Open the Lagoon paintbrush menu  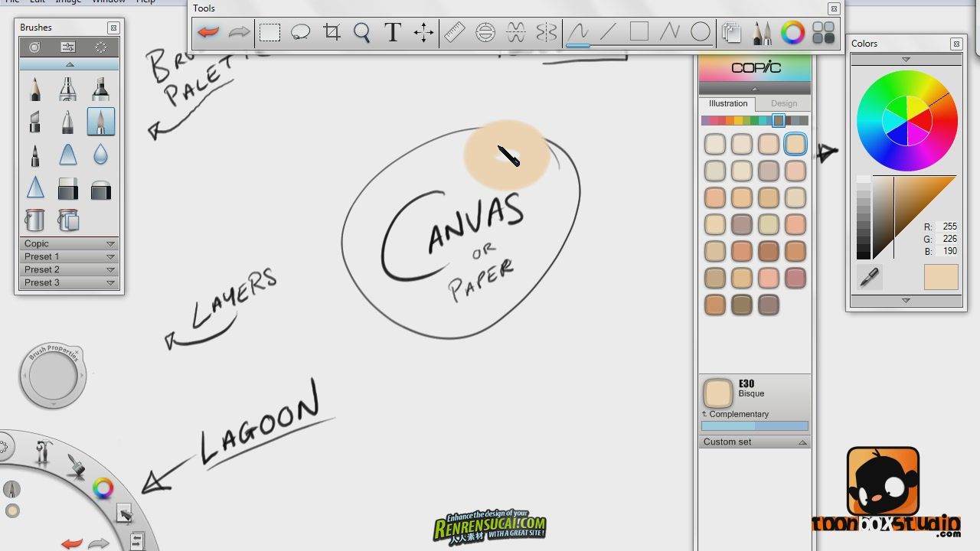[76, 466]
